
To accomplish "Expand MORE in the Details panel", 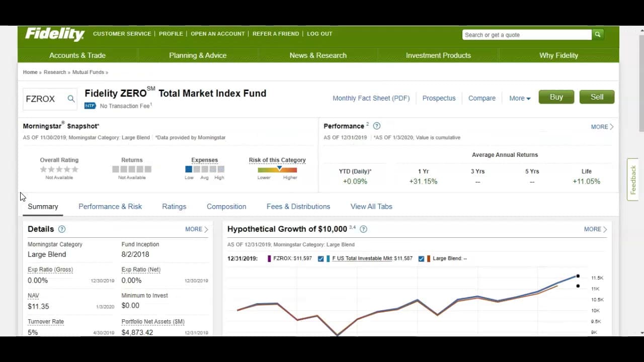I will 196,229.
